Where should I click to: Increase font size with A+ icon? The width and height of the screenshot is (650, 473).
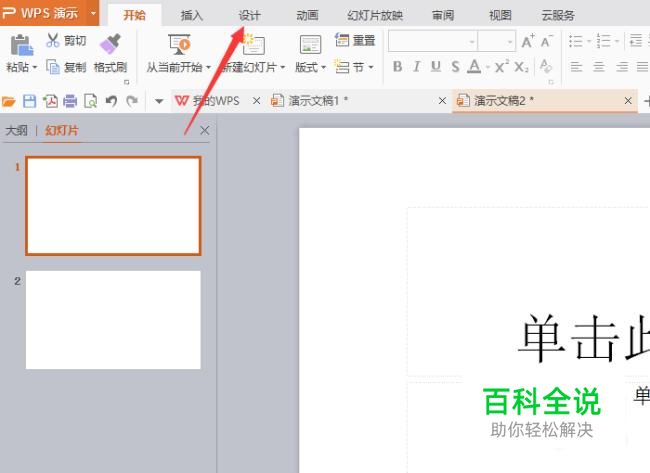click(528, 41)
